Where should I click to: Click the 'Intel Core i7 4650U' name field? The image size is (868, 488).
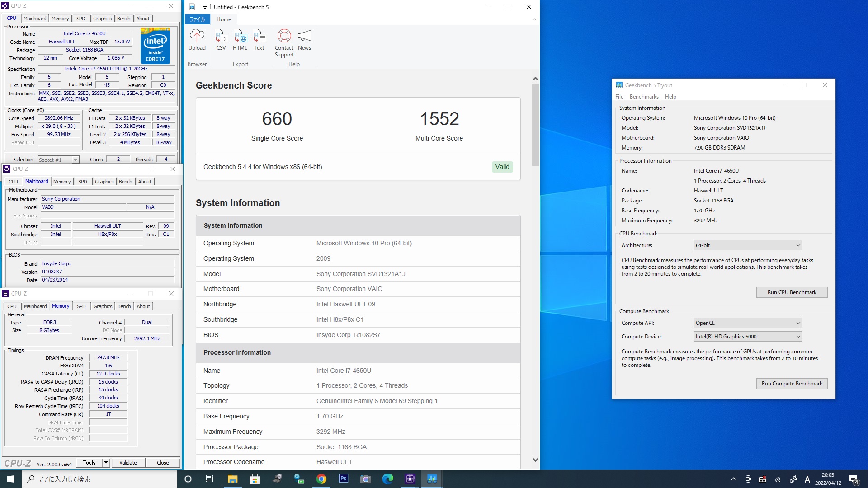pyautogui.click(x=85, y=33)
